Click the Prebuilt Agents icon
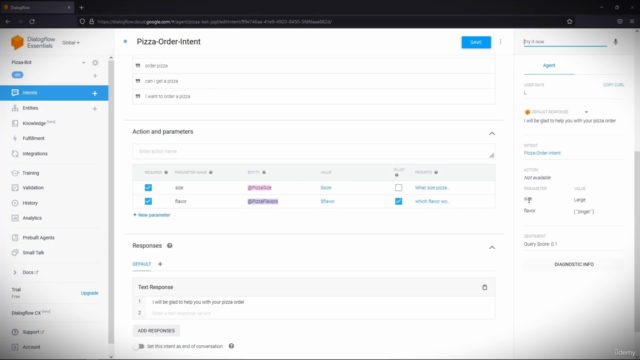This screenshot has width=640, height=360. point(15,238)
